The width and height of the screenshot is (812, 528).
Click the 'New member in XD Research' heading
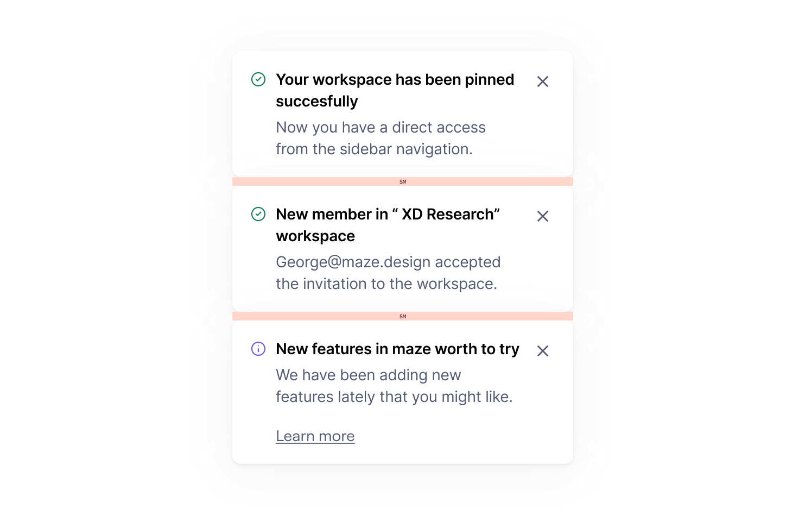[x=388, y=225]
